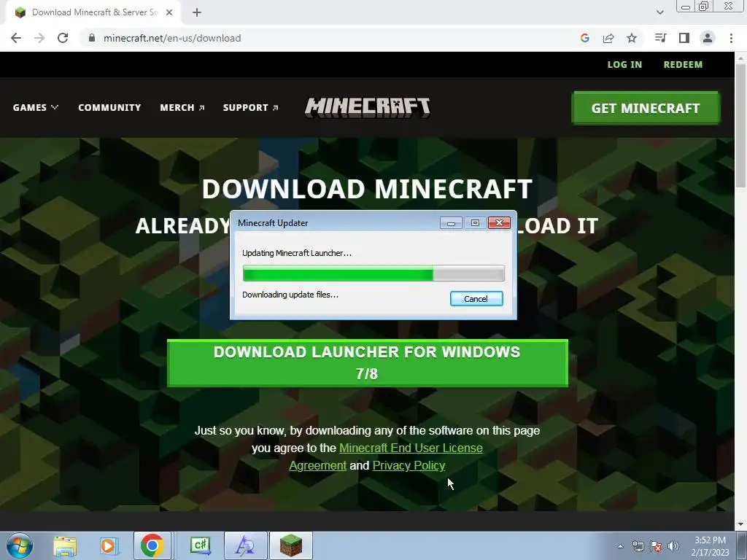Maximize the Minecraft Updater dialog

(475, 223)
